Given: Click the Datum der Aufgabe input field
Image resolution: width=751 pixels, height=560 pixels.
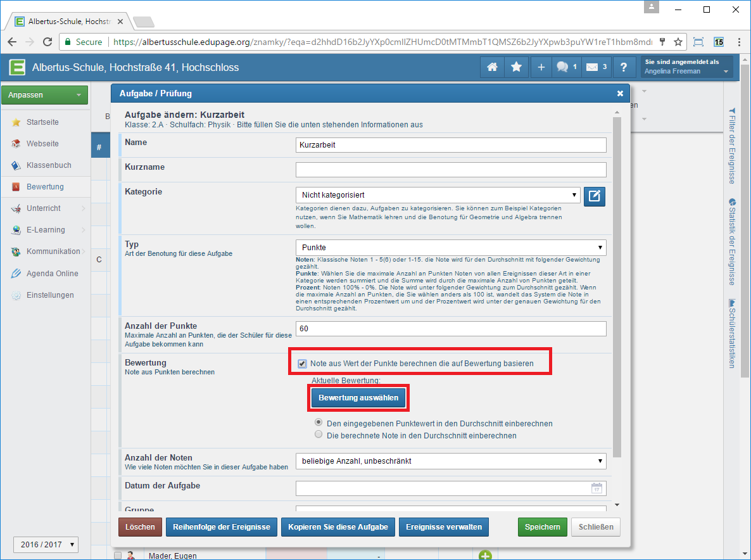Looking at the screenshot, I should [x=451, y=488].
